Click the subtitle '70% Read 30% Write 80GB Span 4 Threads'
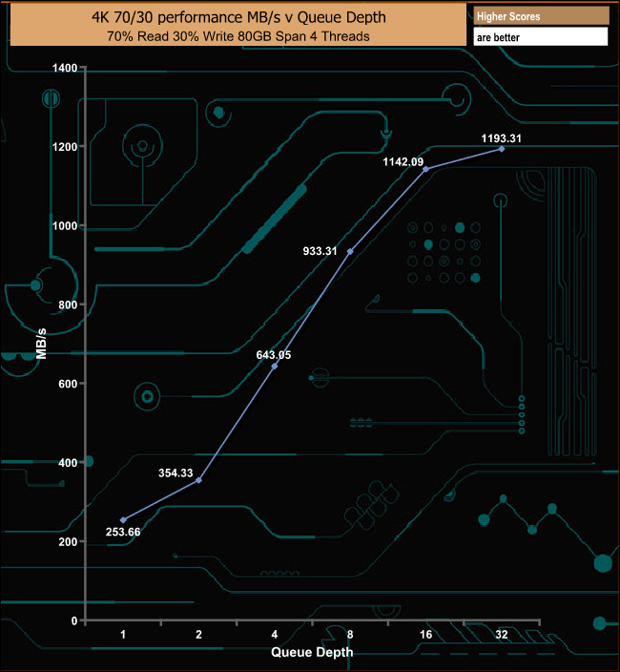 (x=238, y=36)
